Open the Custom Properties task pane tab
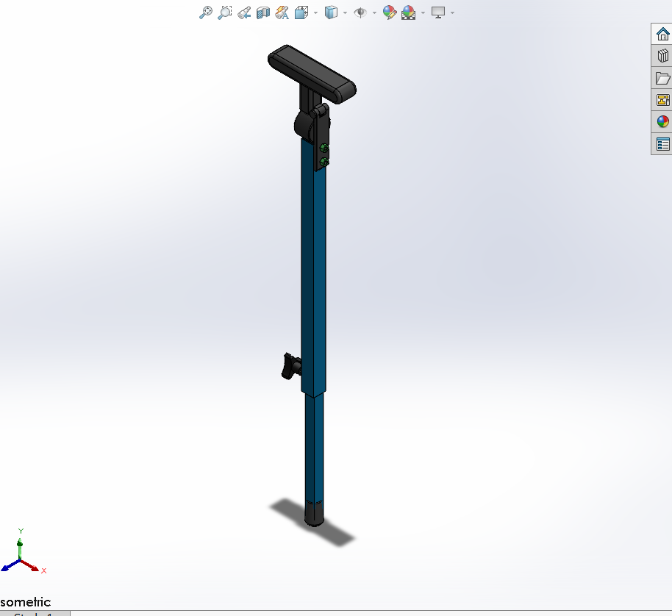 [661, 143]
